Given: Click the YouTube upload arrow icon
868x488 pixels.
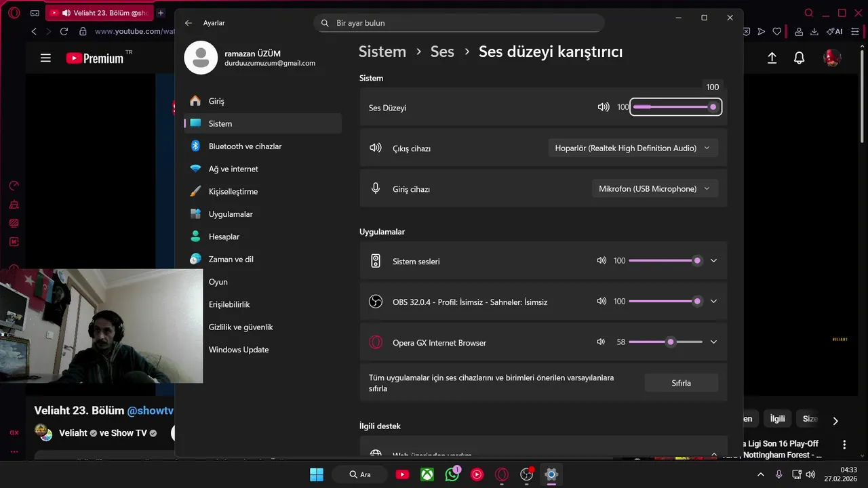Looking at the screenshot, I should [772, 58].
